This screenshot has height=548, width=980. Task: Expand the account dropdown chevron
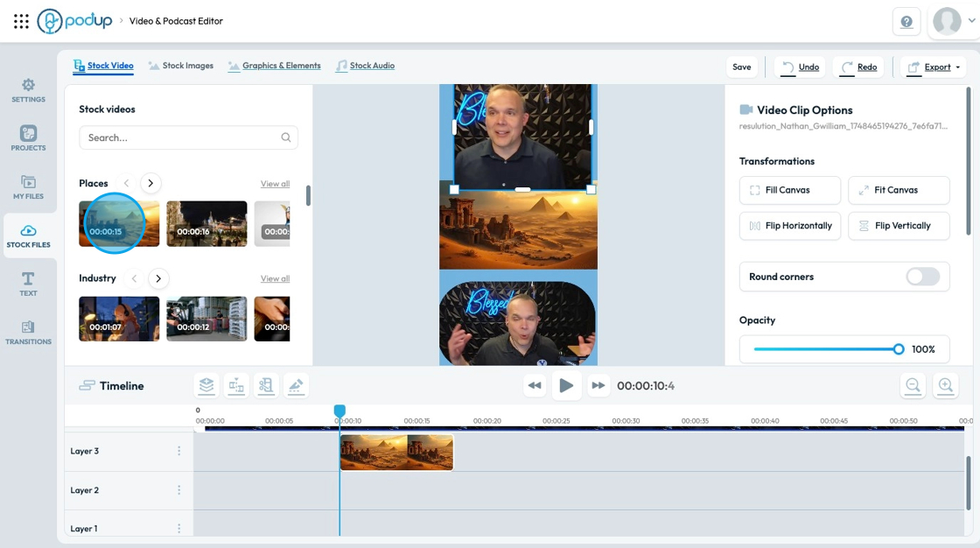coord(971,21)
